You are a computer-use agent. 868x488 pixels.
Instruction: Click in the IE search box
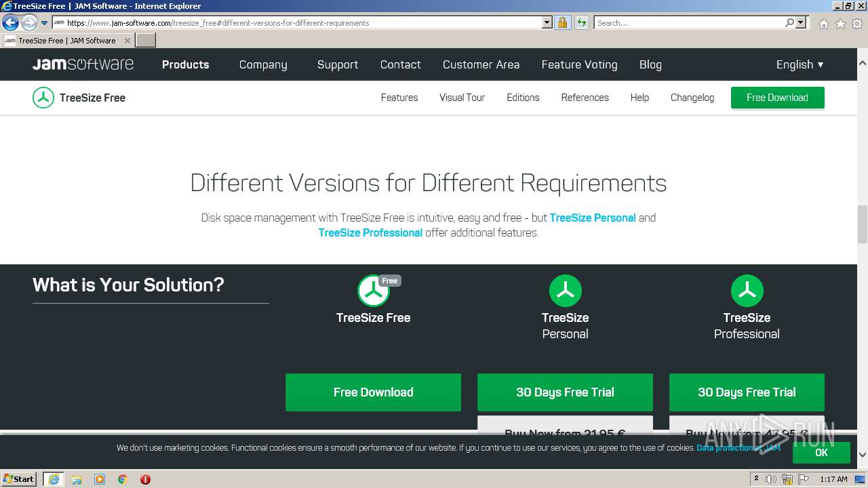point(688,22)
